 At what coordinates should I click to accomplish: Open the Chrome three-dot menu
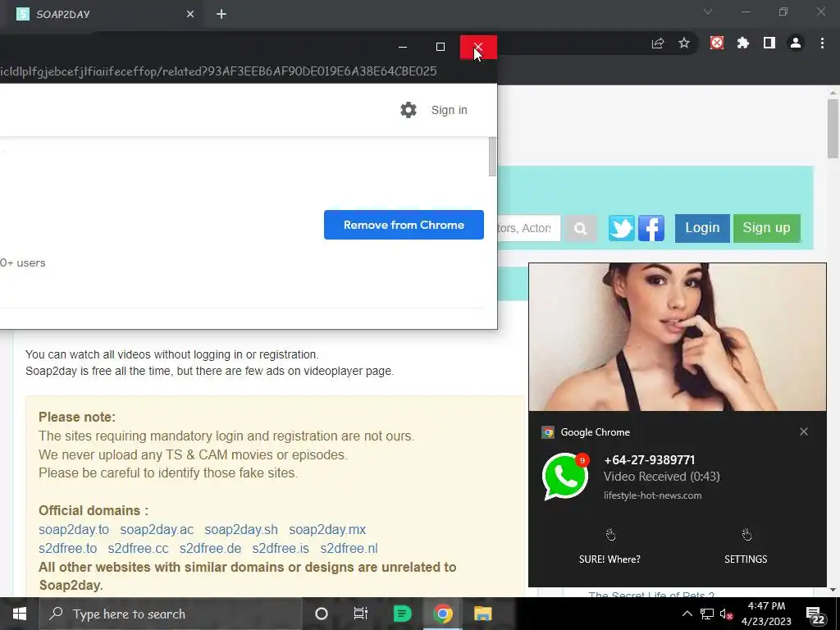[x=822, y=43]
